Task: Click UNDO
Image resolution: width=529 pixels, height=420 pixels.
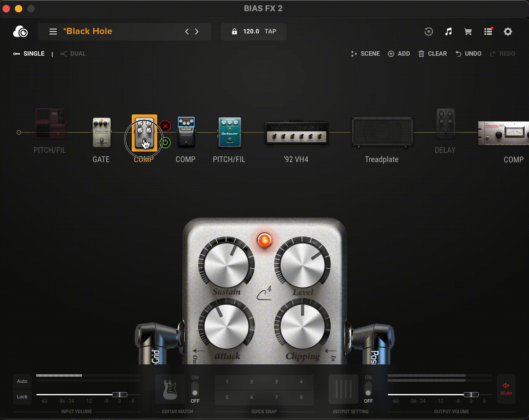Action: [x=469, y=54]
